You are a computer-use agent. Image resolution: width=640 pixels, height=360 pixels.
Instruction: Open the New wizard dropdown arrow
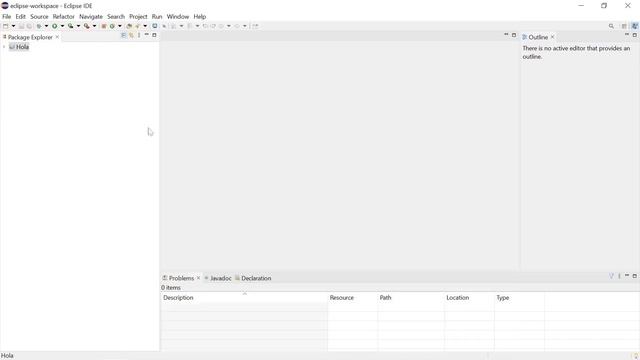[x=13, y=26]
